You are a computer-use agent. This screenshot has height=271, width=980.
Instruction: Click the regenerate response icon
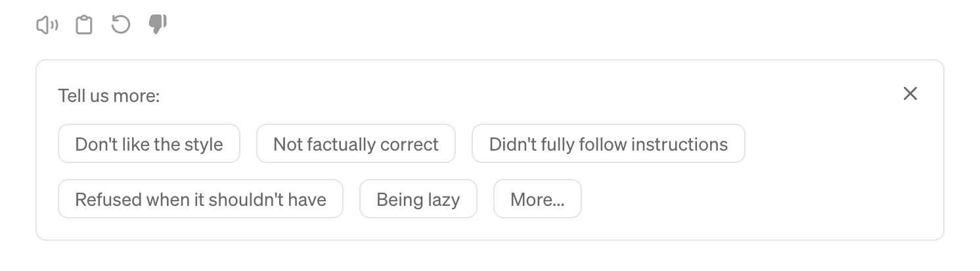[x=120, y=26]
